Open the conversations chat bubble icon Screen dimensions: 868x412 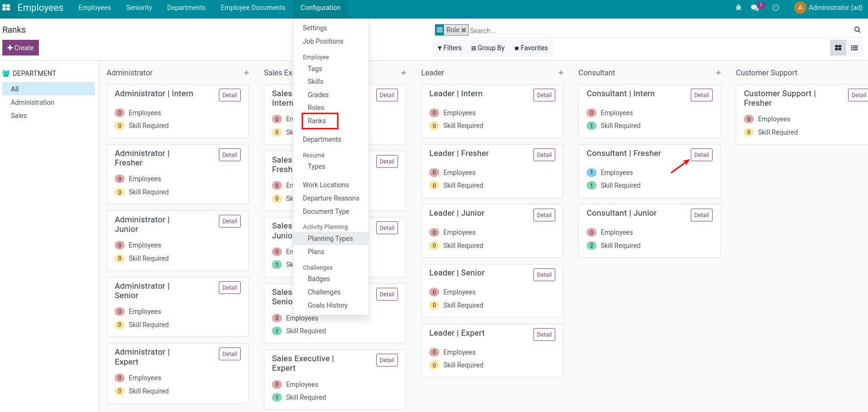pyautogui.click(x=755, y=8)
